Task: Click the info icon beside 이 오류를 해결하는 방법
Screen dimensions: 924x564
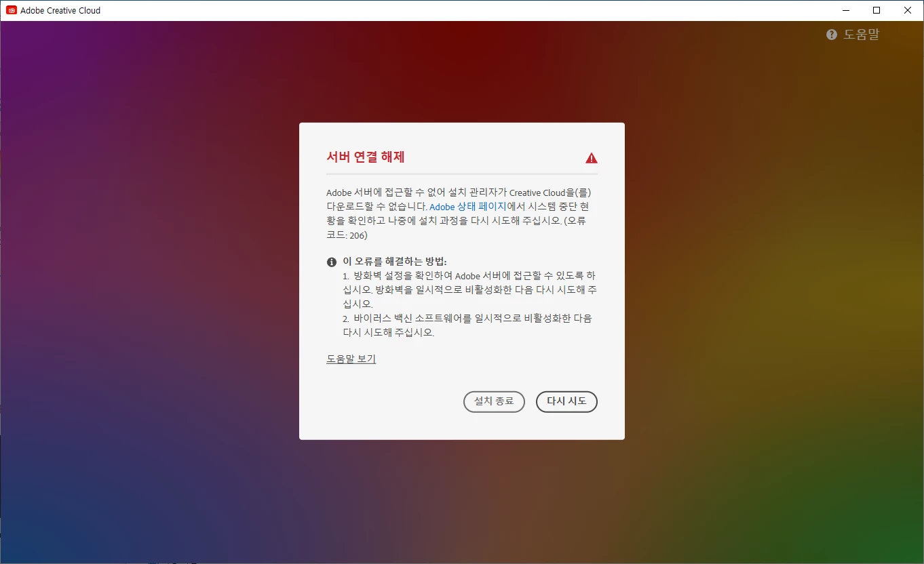Action: [x=332, y=262]
